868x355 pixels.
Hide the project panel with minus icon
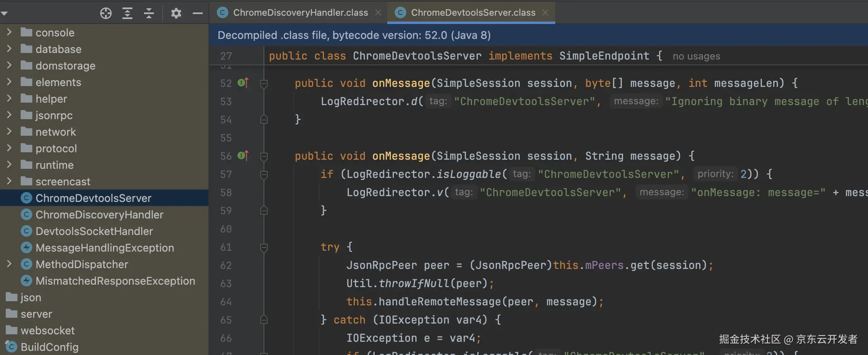198,13
